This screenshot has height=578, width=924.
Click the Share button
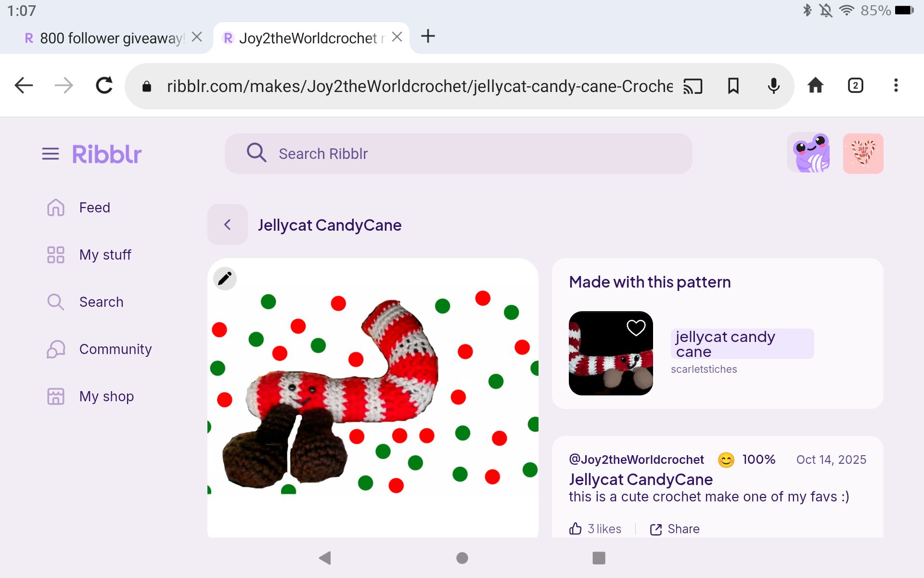[675, 529]
